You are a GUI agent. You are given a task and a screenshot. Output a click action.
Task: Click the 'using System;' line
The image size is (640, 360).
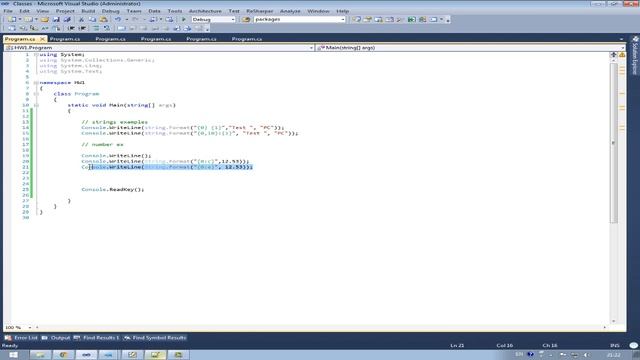click(62, 54)
